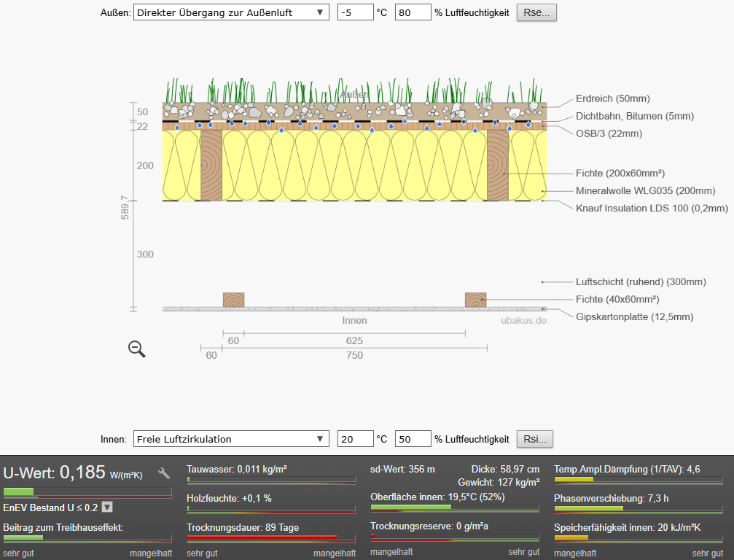The width and height of the screenshot is (734, 560).
Task: Select the Erdreich (50mm) layer label
Action: pyautogui.click(x=612, y=98)
